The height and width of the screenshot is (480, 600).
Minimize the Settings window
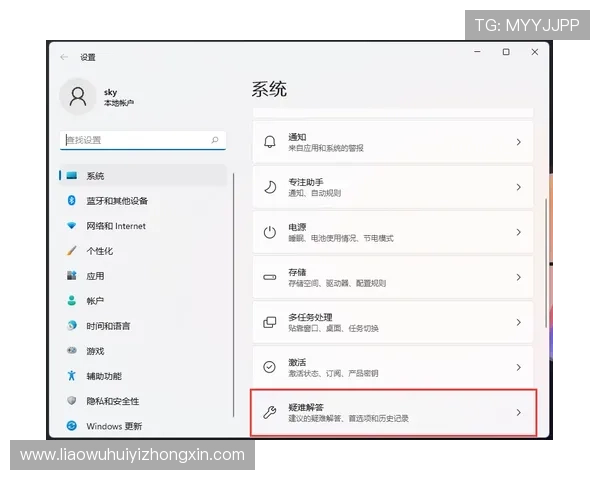coord(477,52)
